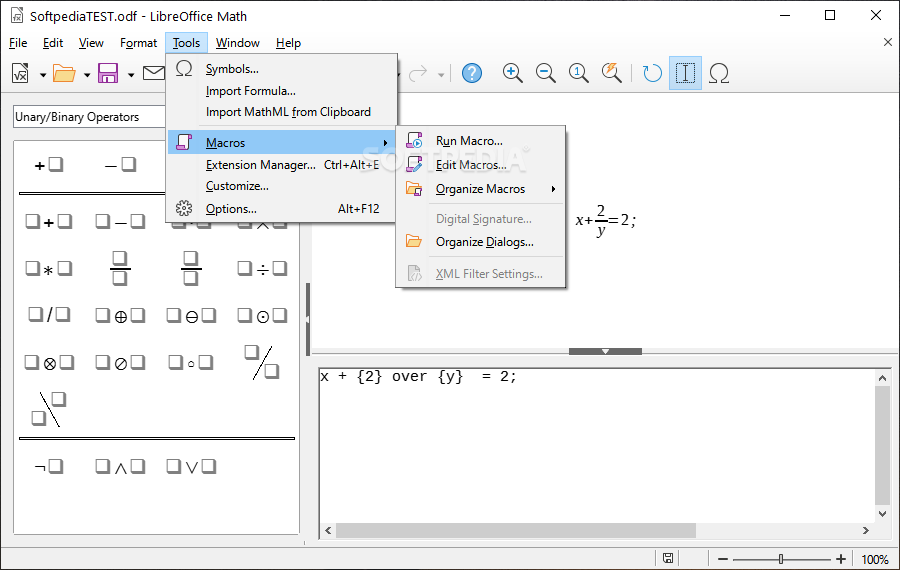Screen dimensions: 900x570
Task: Open the File menu
Action: click(18, 43)
